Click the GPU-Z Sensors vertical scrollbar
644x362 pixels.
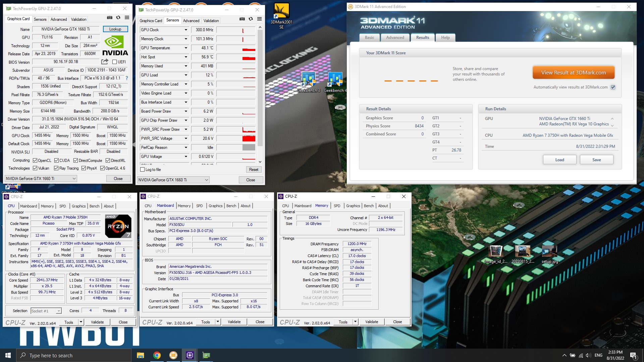coord(260,89)
